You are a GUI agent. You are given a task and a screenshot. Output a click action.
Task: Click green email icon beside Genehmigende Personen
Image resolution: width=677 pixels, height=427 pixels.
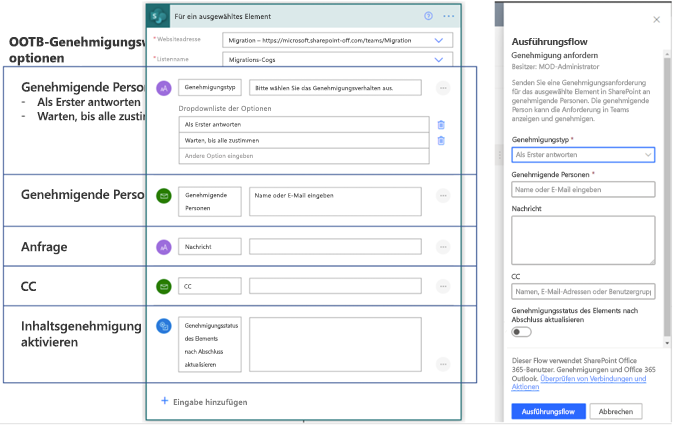coord(164,196)
